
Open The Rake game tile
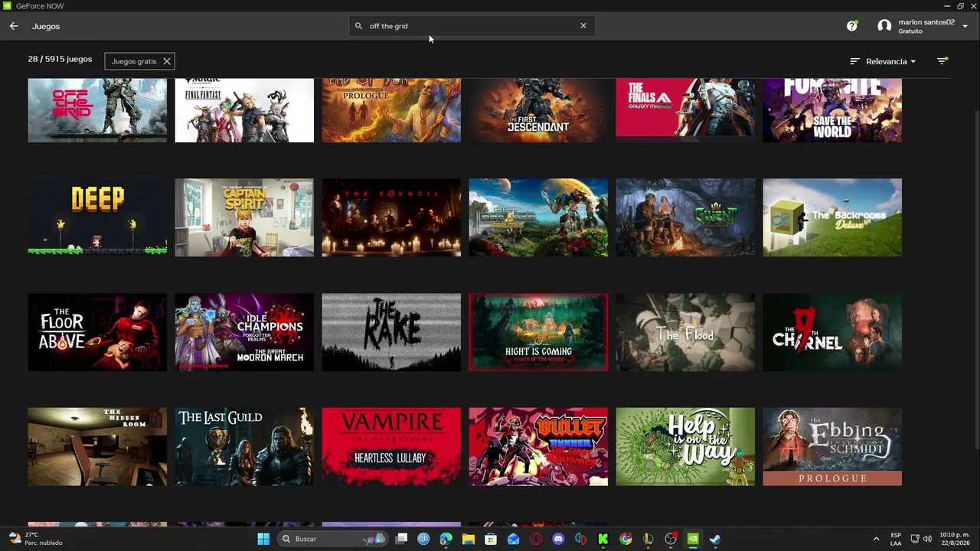point(391,332)
